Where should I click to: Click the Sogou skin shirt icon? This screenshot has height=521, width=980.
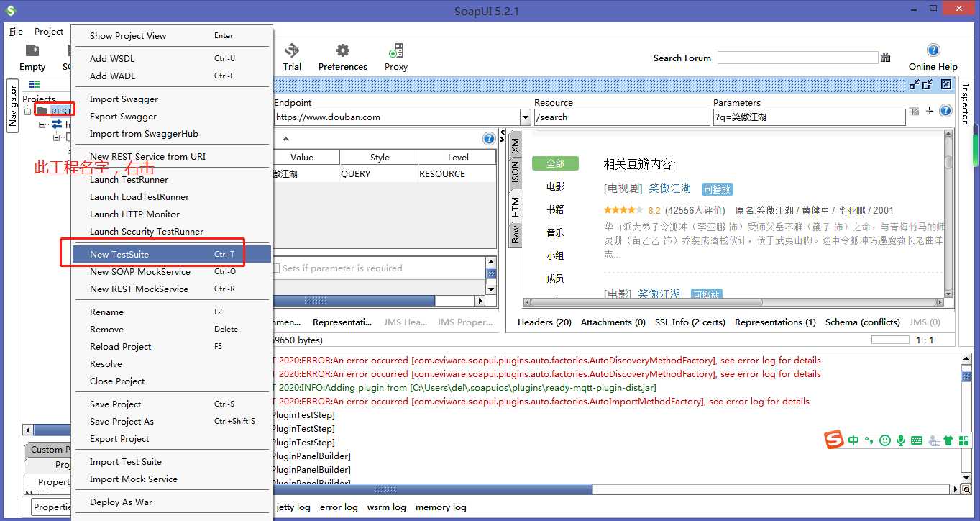(948, 440)
